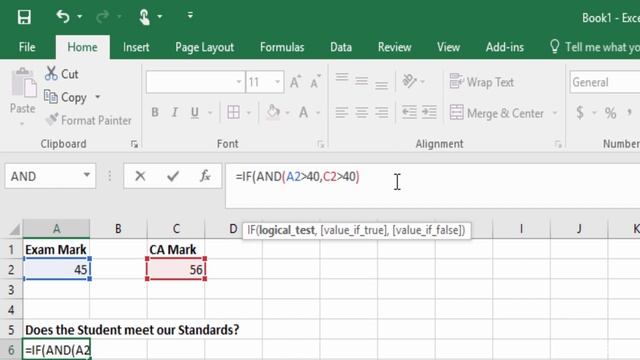Screen dimensions: 640x360
Task: Click logical_test in the IF tooltip
Action: [x=287, y=230]
